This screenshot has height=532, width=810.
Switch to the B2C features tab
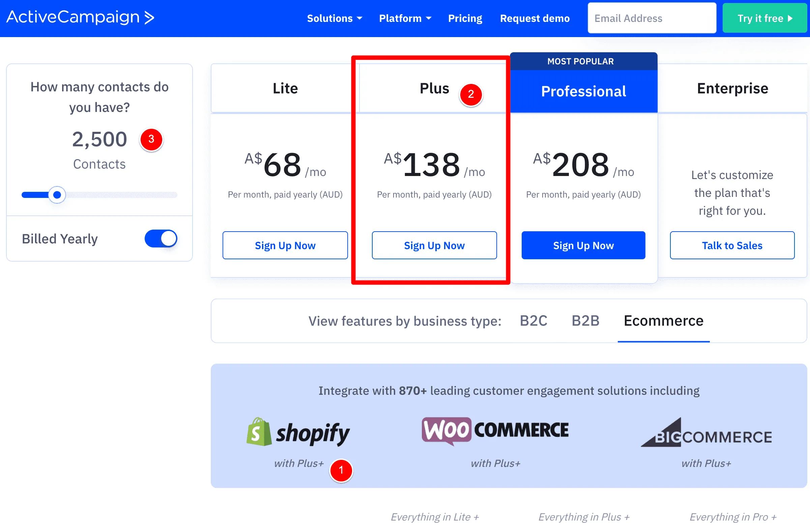pos(533,320)
